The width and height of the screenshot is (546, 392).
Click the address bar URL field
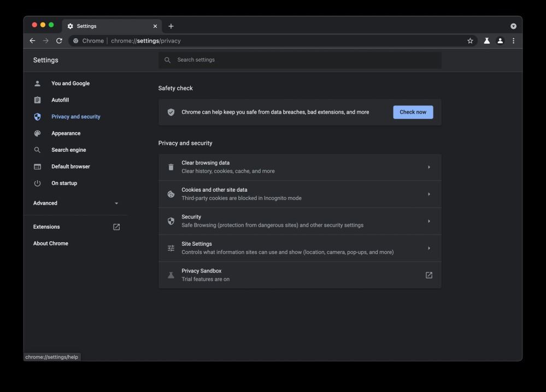pyautogui.click(x=273, y=41)
